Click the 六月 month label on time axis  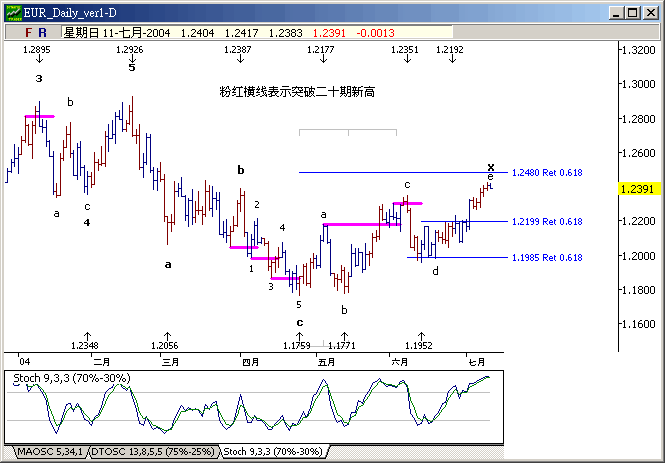click(x=400, y=363)
